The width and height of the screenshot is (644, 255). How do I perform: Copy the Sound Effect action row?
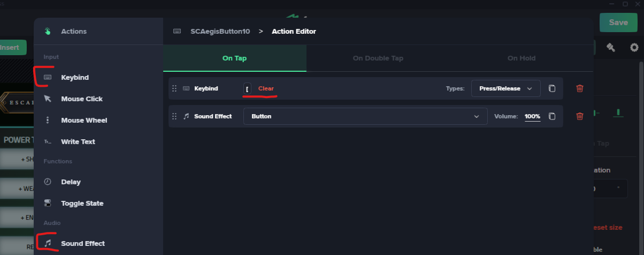(552, 116)
